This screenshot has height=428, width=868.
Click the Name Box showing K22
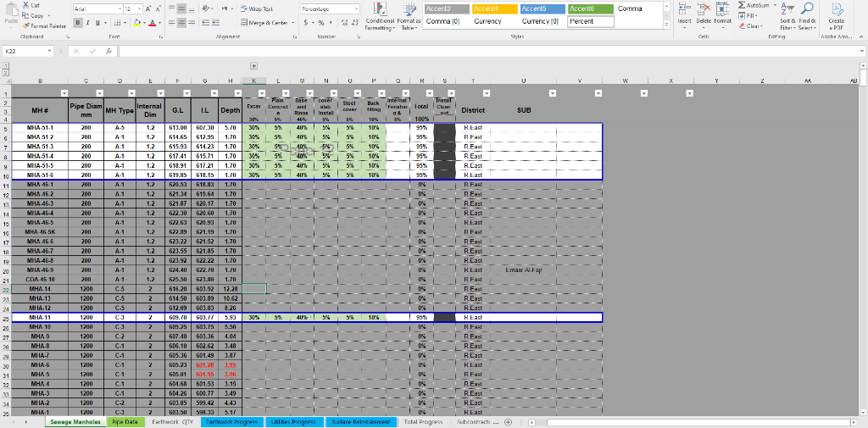(x=25, y=52)
